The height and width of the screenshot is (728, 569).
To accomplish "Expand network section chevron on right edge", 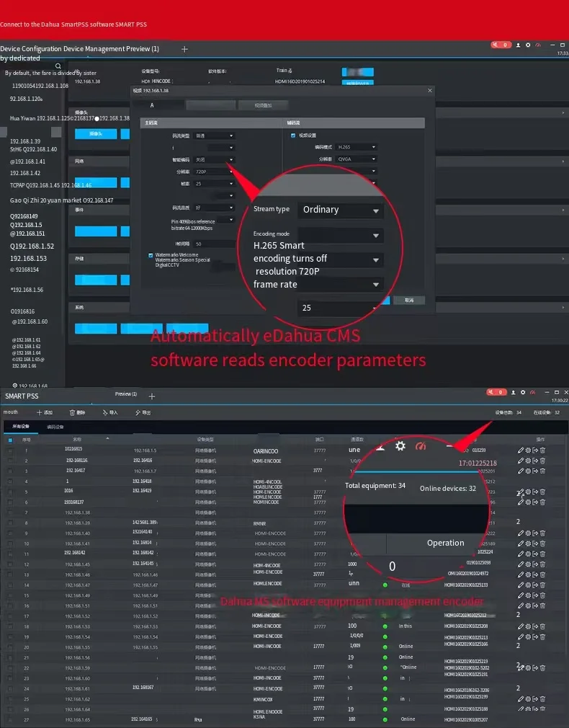I will (563, 161).
